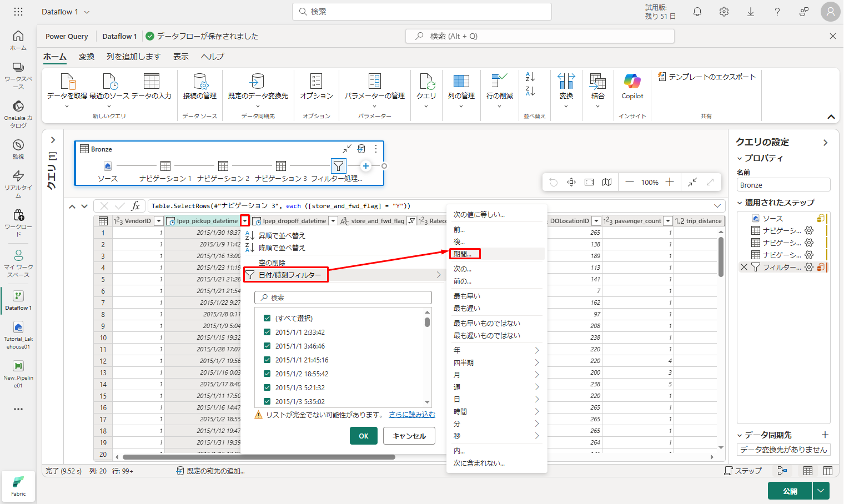844x504 pixels.
Task: Expand the 年 (Year) submenu
Action: (497, 350)
